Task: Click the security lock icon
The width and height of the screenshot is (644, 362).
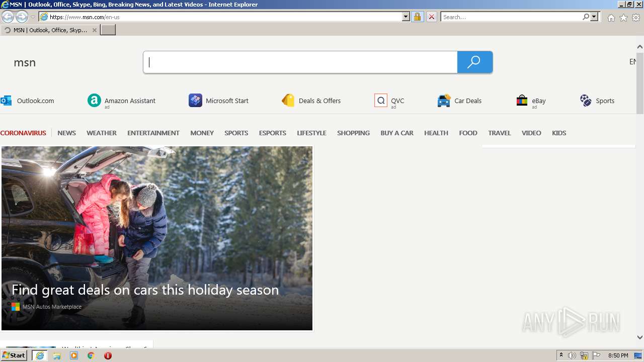Action: [417, 17]
